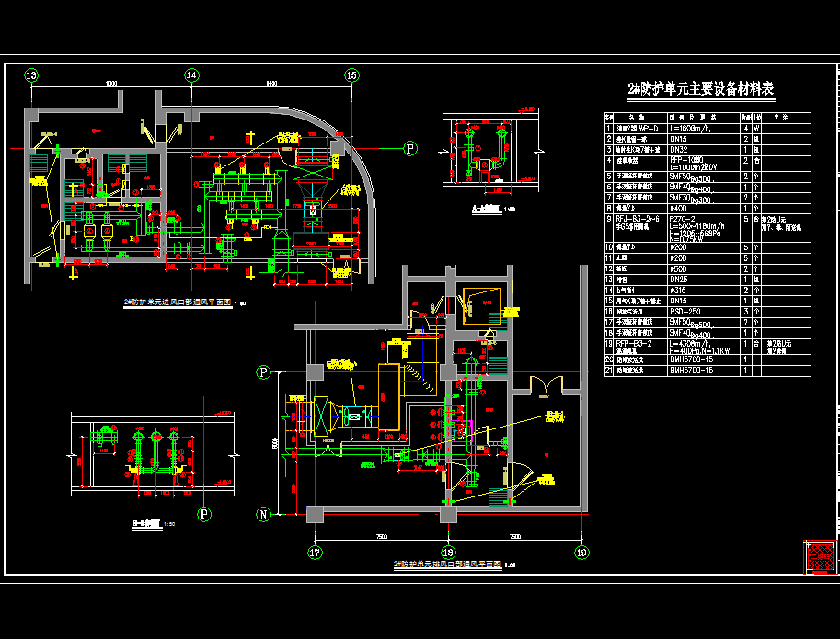840x639 pixels.
Task: Click P bubble below the B-B section
Action: point(204,514)
